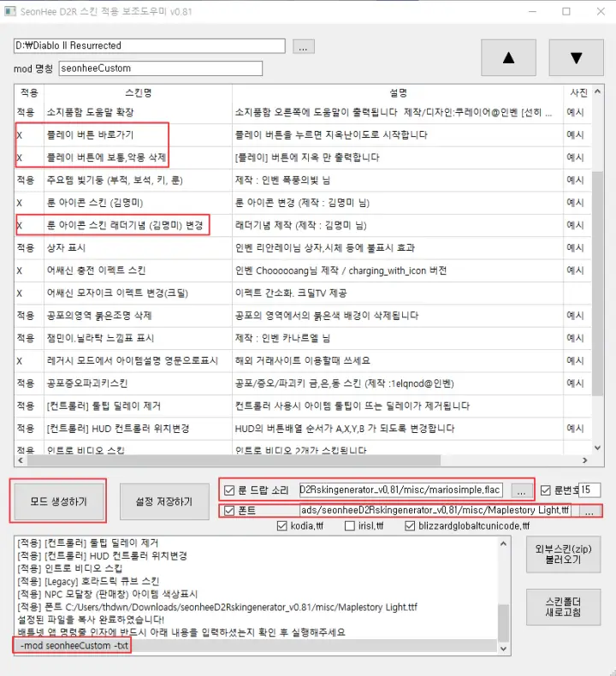This screenshot has width=616, height=676.
Task: Click the rune number field showing 15
Action: click(589, 489)
